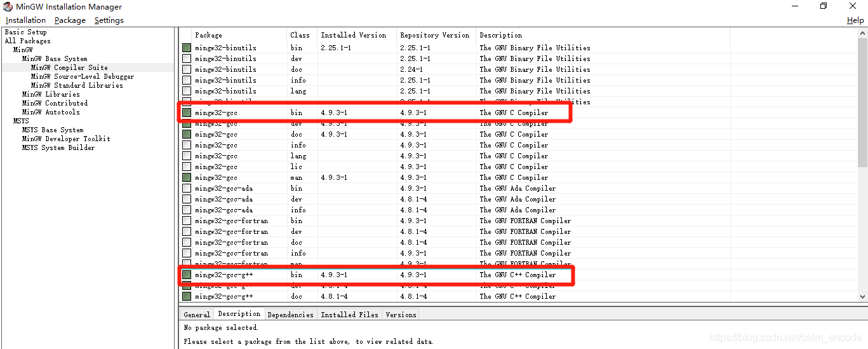The image size is (868, 349).
Task: Open the Installation menu
Action: point(25,20)
